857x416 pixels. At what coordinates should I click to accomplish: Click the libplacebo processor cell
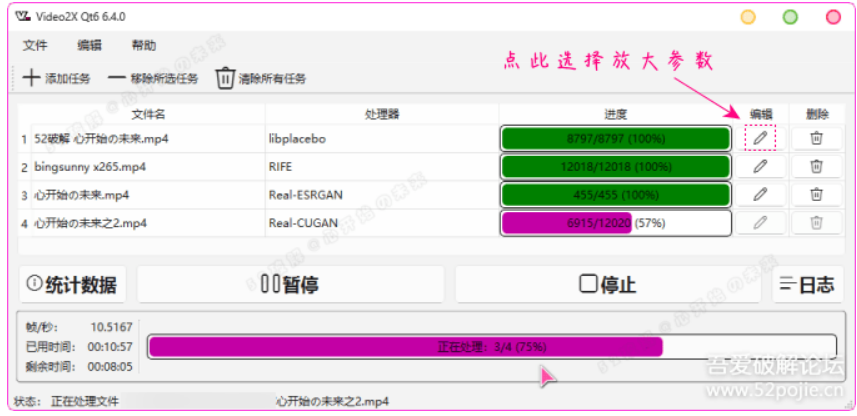(381, 139)
